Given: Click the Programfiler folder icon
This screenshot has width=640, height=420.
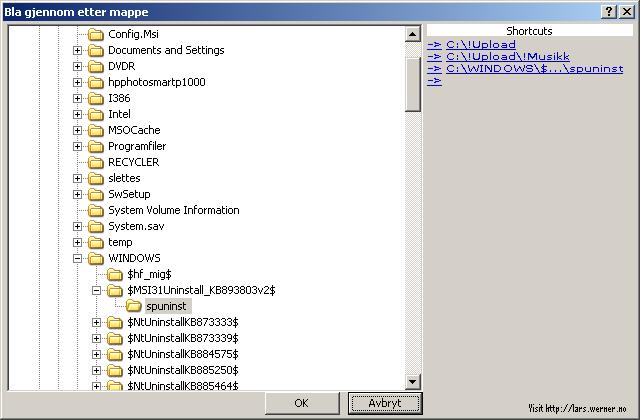Looking at the screenshot, I should point(96,146).
